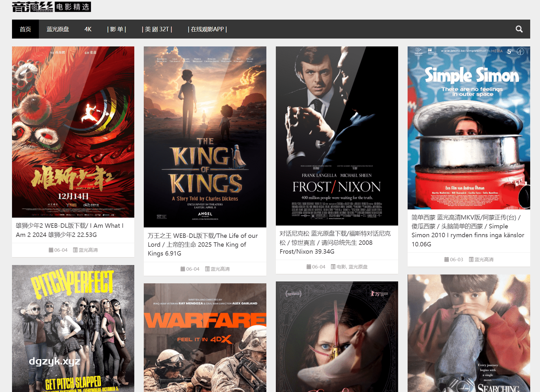Screen dimensions: 540x392
Task: Select the 4K menu item
Action: point(88,29)
